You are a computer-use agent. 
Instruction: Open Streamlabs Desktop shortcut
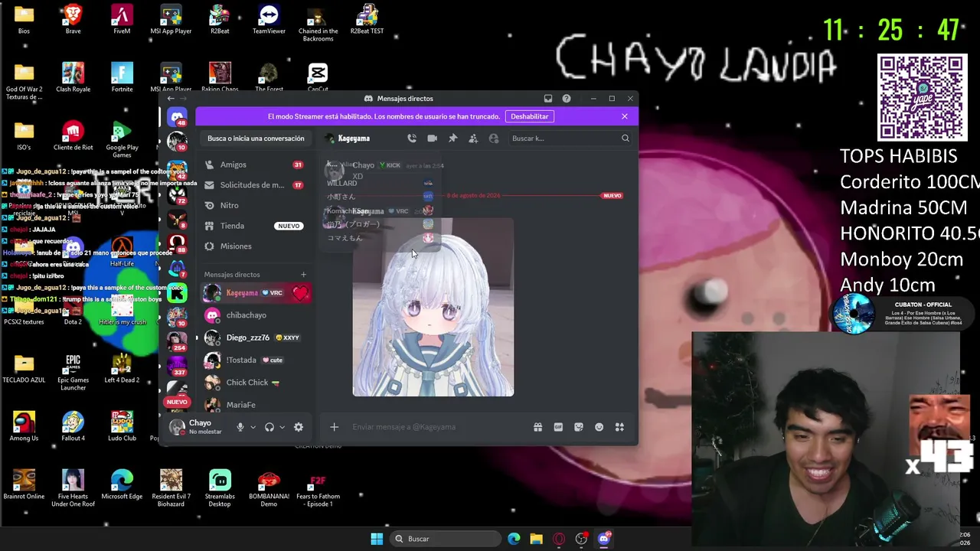[220, 487]
